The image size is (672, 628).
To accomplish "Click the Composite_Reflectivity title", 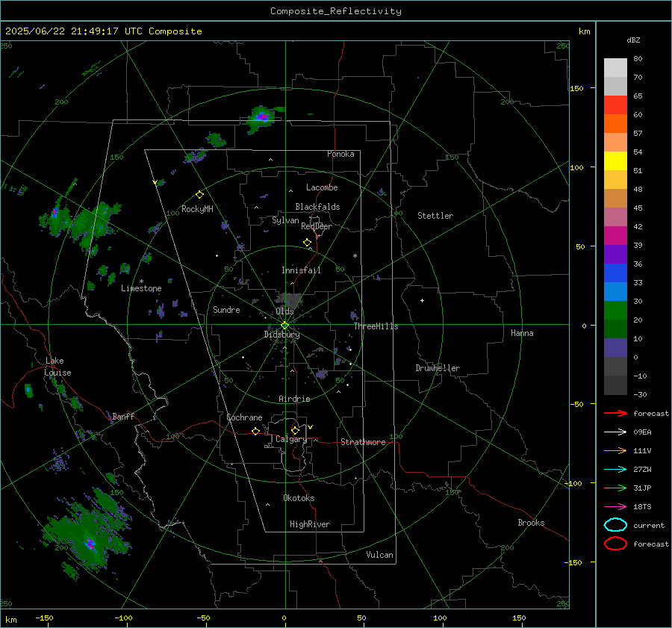I will click(x=336, y=11).
